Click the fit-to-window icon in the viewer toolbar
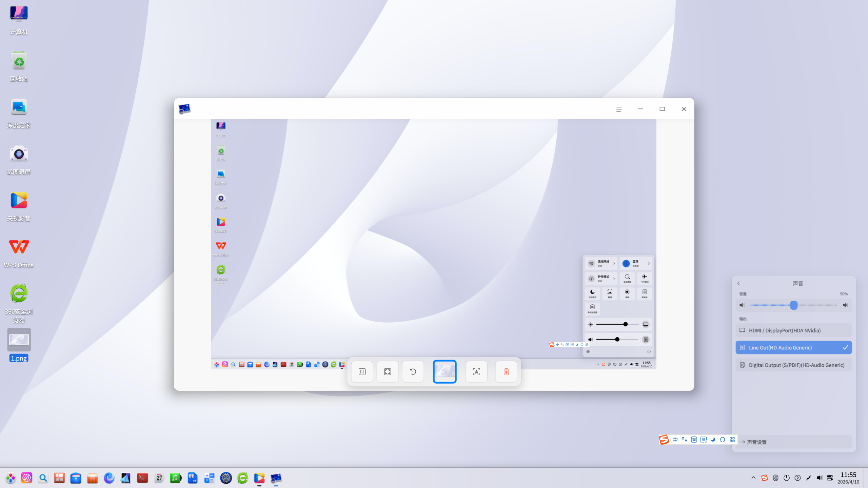This screenshot has width=868, height=488. click(x=388, y=372)
